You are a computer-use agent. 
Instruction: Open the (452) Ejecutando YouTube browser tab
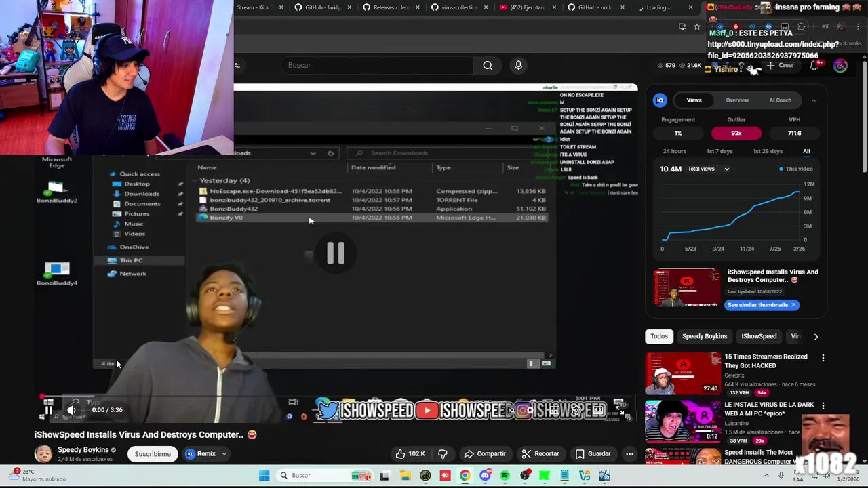click(528, 7)
